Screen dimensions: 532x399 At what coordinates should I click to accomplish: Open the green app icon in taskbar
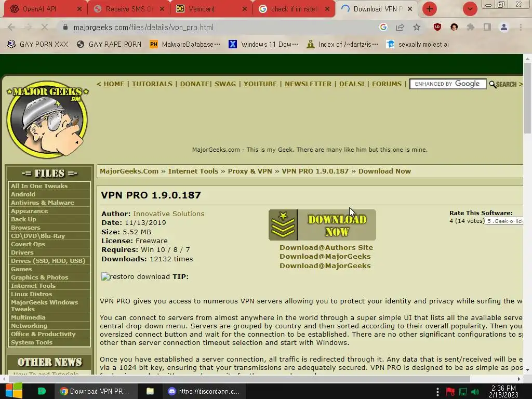pos(42,391)
